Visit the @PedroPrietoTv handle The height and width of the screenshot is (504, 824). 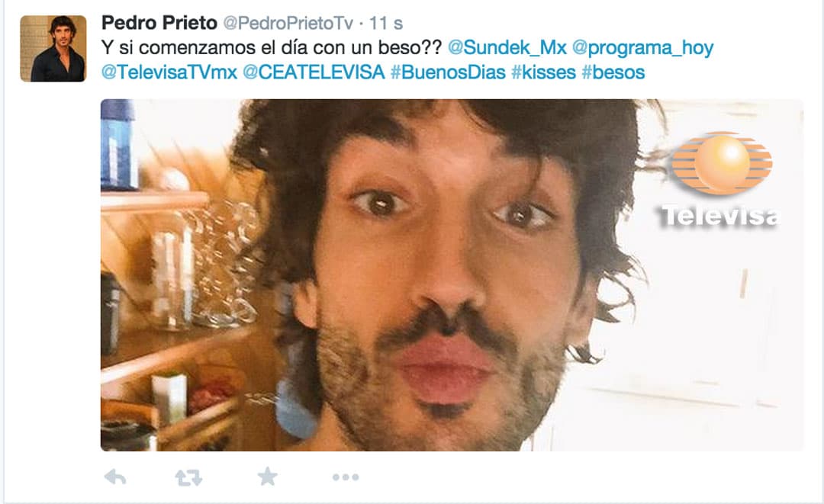pyautogui.click(x=288, y=23)
